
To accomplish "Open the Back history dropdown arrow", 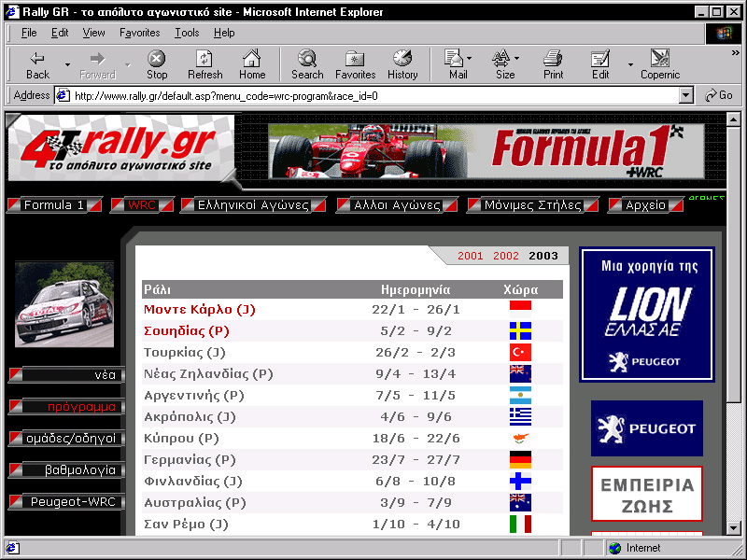I will (x=67, y=65).
